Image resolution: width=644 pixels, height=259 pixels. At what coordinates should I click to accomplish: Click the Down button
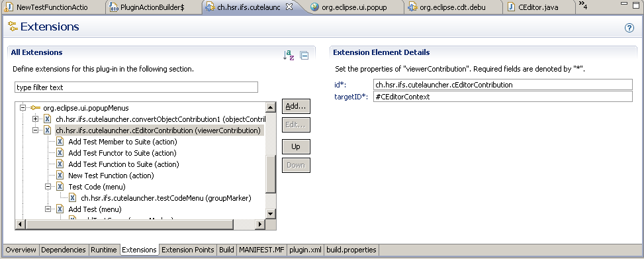tap(296, 165)
